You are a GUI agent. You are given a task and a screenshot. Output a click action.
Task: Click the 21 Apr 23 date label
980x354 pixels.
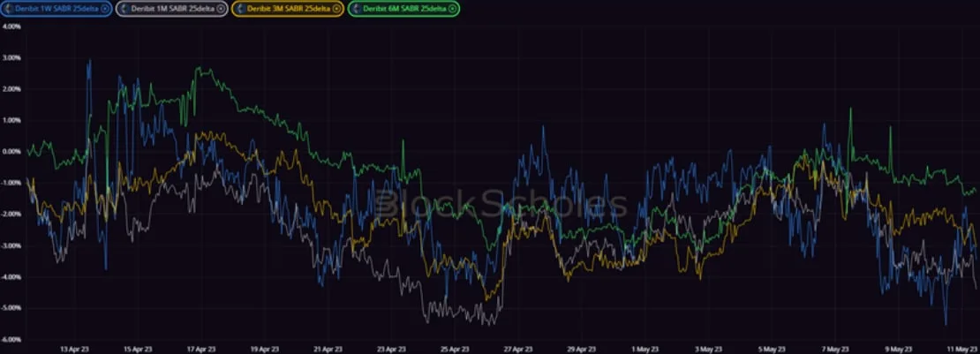point(328,349)
